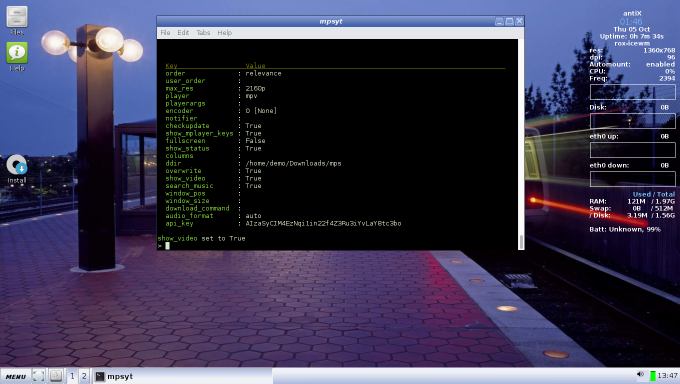Click the 'download_command' key row
The image size is (680, 384).
coord(203,208)
